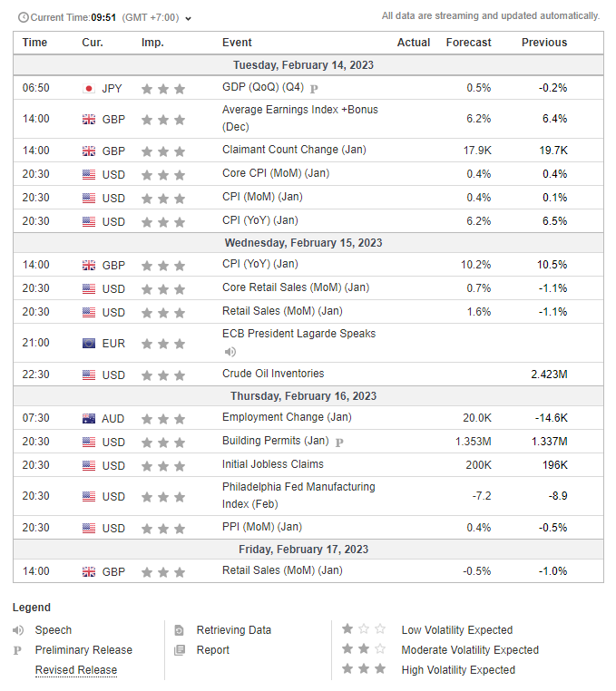Click the Retrieving Data legend icon
The width and height of the screenshot is (616, 691).
pyautogui.click(x=180, y=630)
